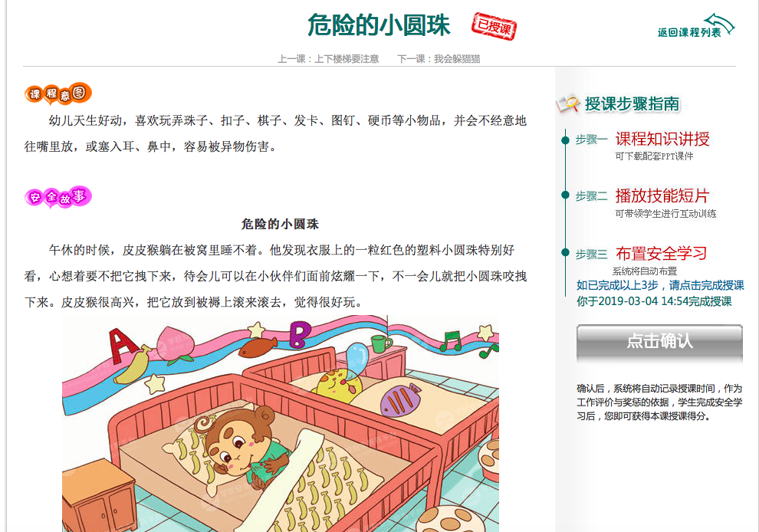Click the story heading 危险的小圆珠
This screenshot has height=532, width=759.
pyautogui.click(x=281, y=224)
